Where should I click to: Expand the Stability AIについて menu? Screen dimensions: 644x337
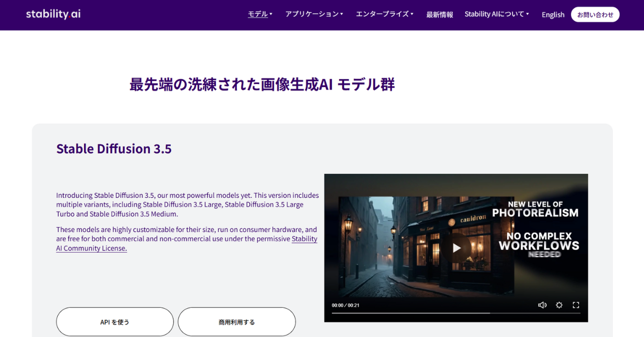[497, 14]
